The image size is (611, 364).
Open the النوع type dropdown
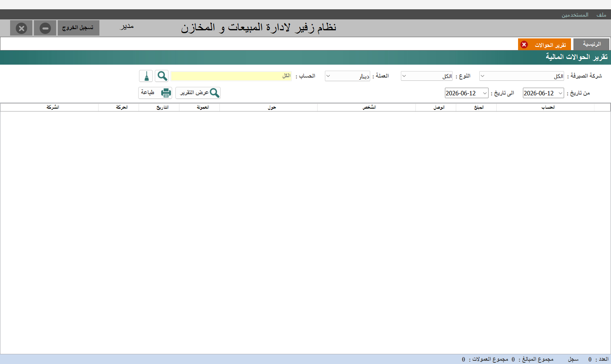427,76
